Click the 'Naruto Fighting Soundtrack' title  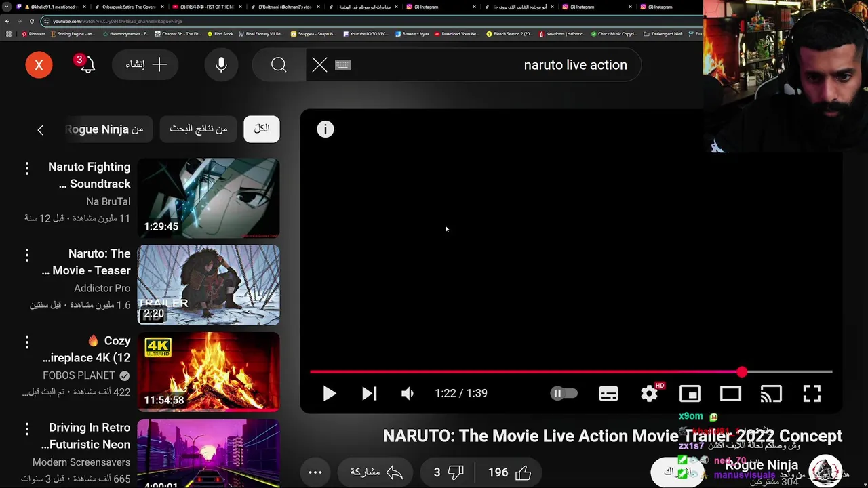tap(90, 176)
